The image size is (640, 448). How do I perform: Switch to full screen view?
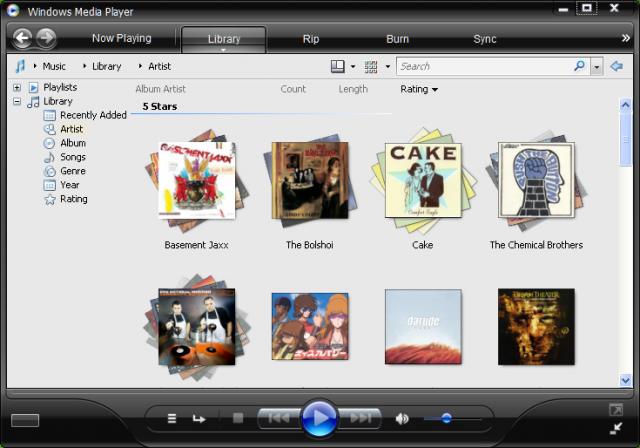pyautogui.click(x=616, y=410)
